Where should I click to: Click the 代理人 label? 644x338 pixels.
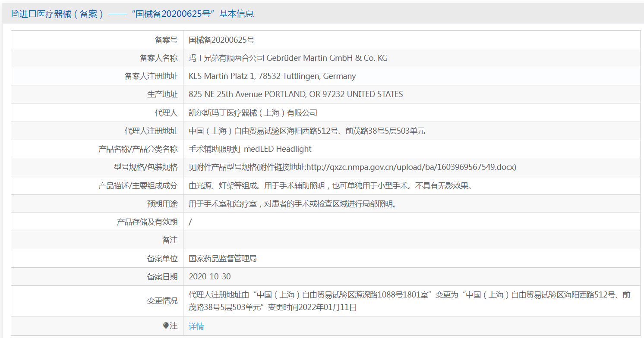click(x=166, y=113)
